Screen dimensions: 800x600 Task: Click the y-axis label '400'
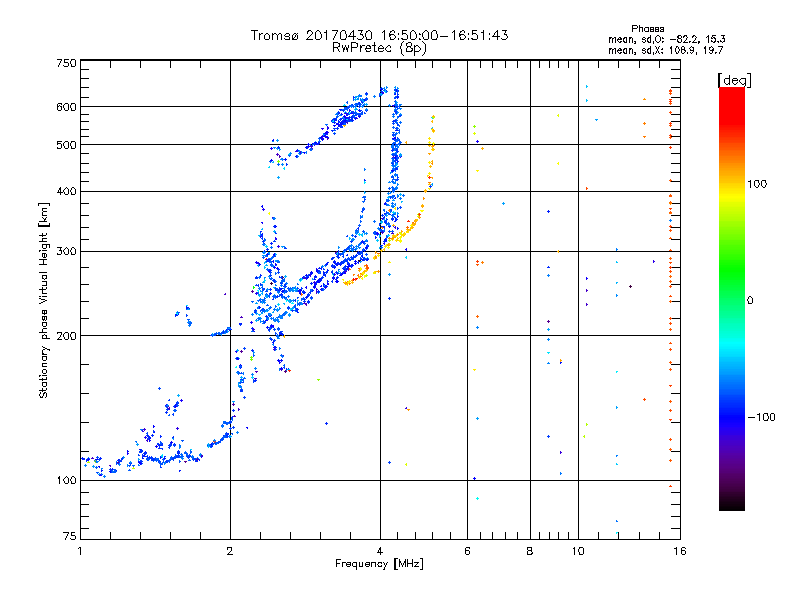[x=67, y=191]
